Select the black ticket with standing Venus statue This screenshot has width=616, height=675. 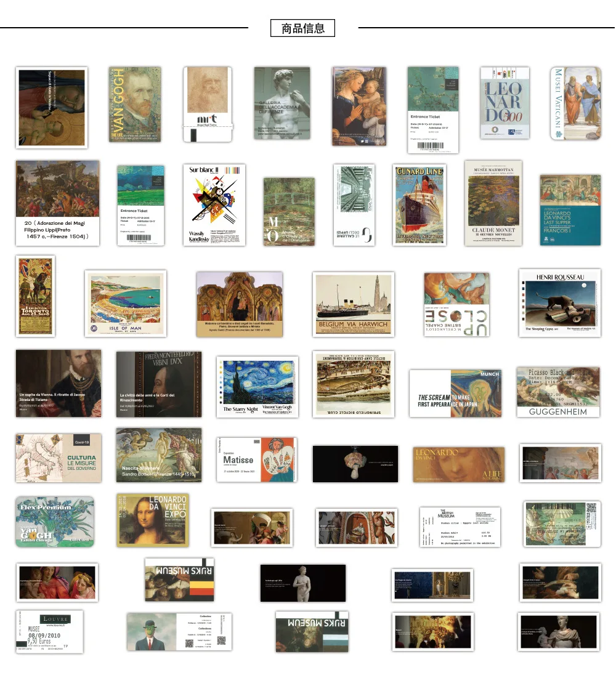coord(303,583)
